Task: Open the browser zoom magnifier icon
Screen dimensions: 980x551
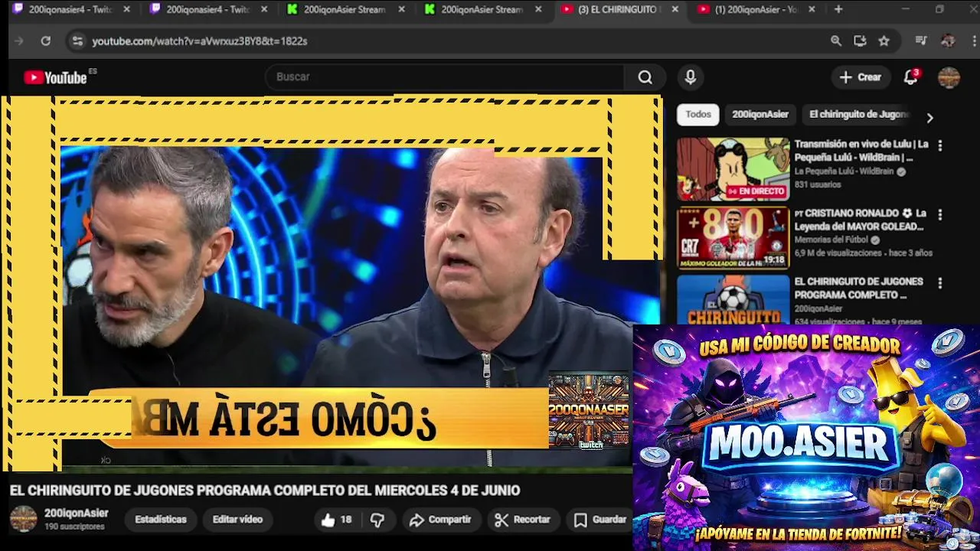Action: click(x=836, y=41)
